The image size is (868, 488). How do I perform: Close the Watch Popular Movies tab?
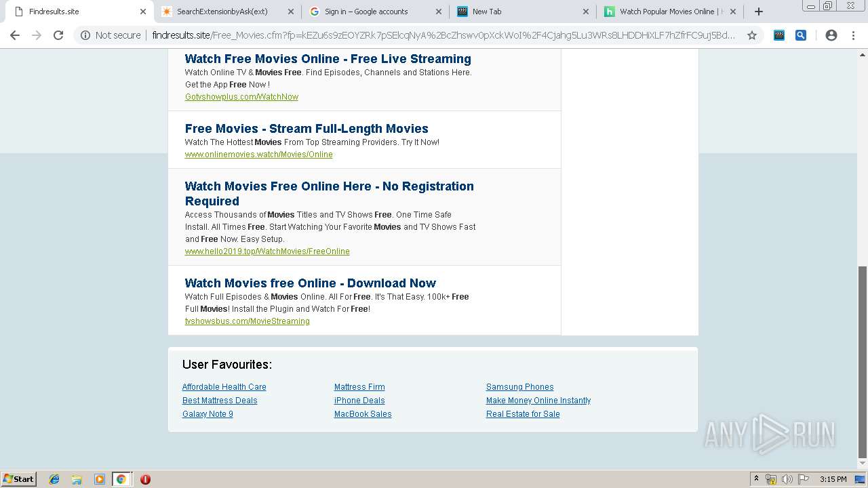click(733, 12)
